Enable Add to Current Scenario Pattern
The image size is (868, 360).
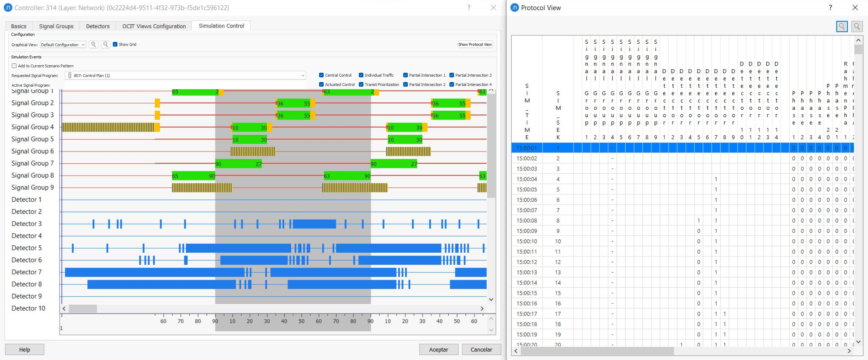[x=14, y=66]
